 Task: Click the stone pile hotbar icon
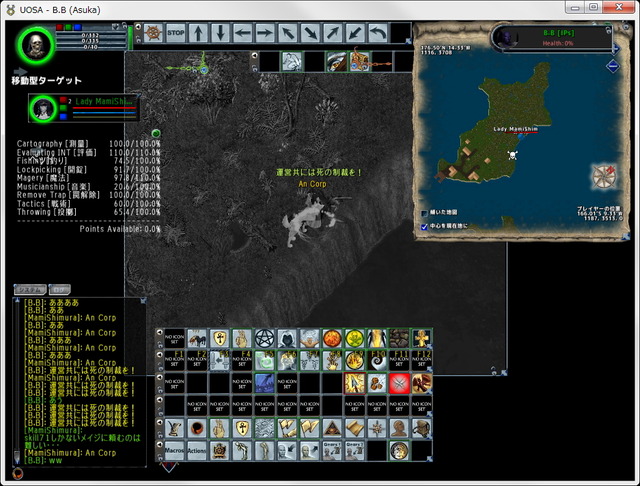[399, 339]
